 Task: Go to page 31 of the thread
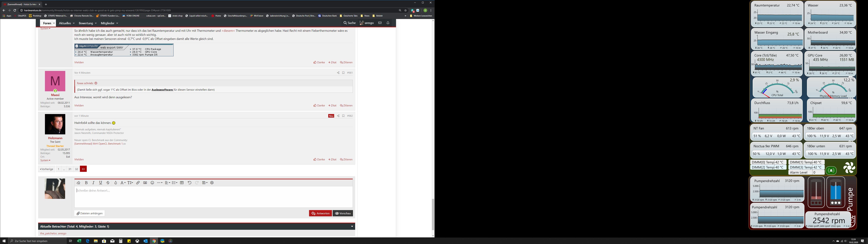click(x=70, y=169)
